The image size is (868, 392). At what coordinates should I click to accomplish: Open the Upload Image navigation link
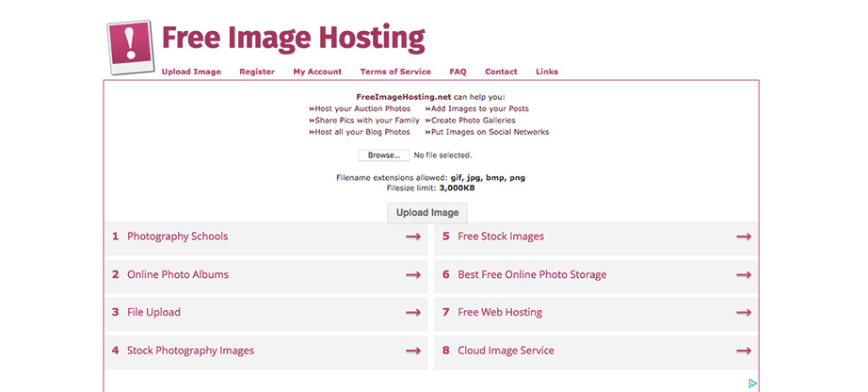pyautogui.click(x=191, y=72)
